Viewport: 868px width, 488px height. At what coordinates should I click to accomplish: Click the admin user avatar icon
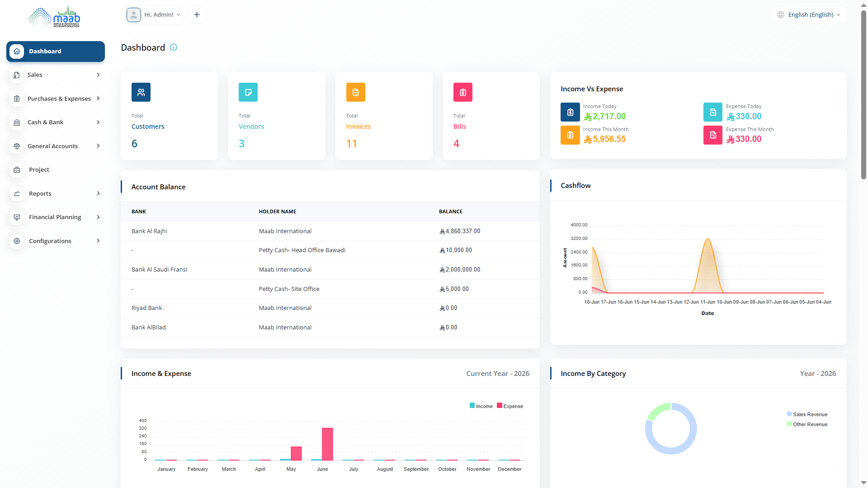click(x=134, y=15)
